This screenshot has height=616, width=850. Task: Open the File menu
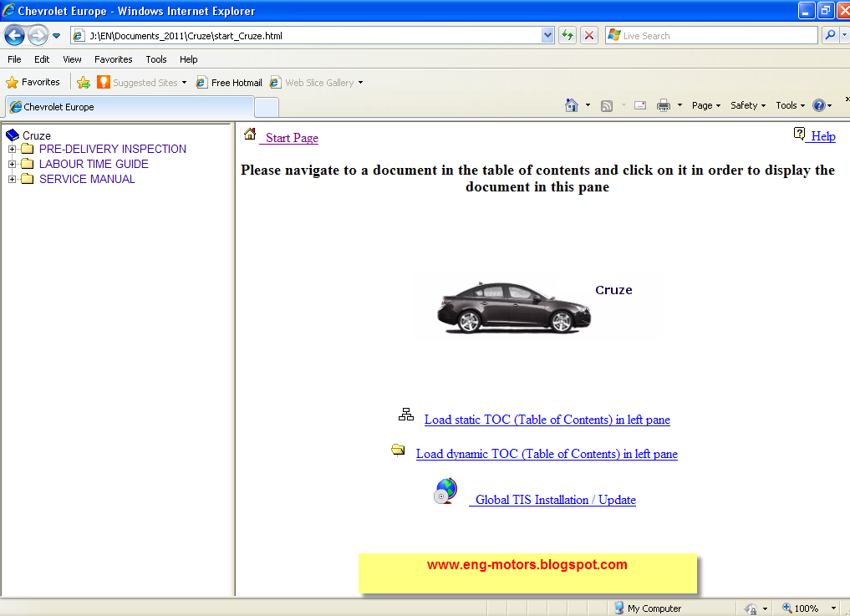coord(15,59)
